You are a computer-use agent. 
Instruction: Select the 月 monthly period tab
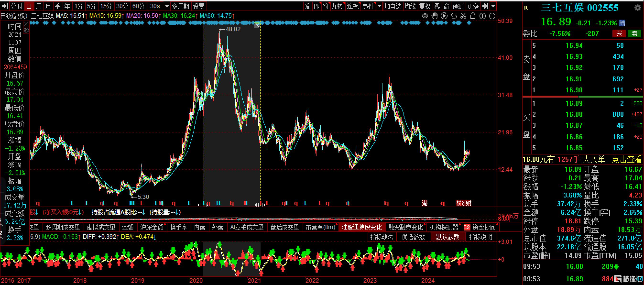click(x=48, y=6)
